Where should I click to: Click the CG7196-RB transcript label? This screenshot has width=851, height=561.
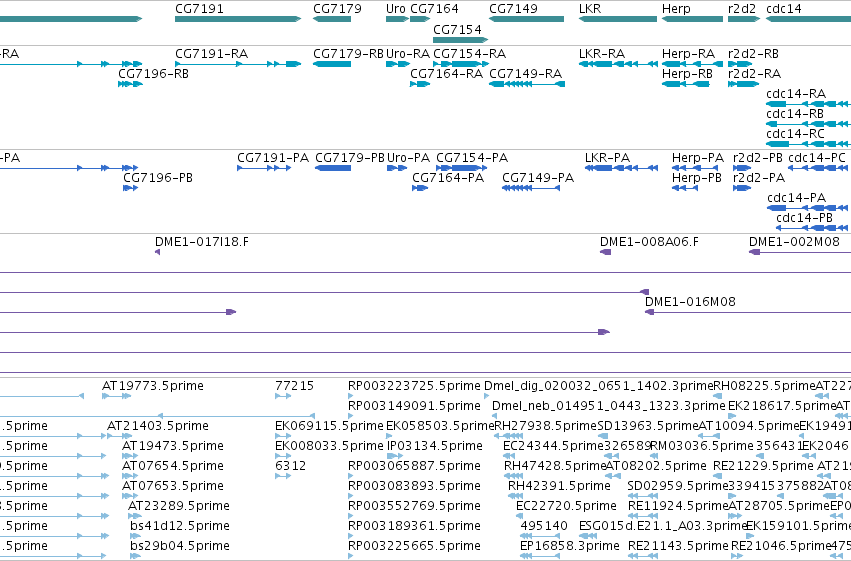coord(154,74)
